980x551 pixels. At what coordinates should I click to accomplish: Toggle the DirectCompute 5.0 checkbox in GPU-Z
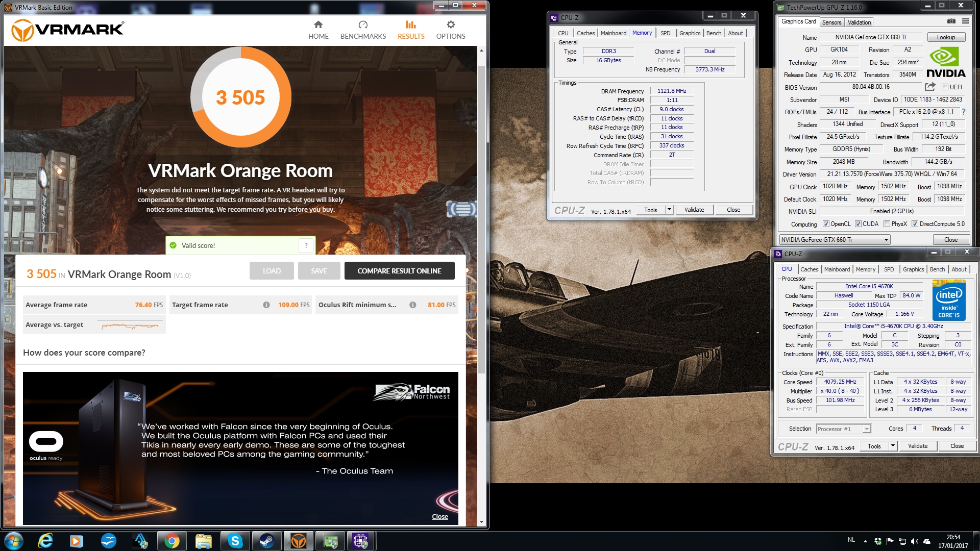(915, 224)
